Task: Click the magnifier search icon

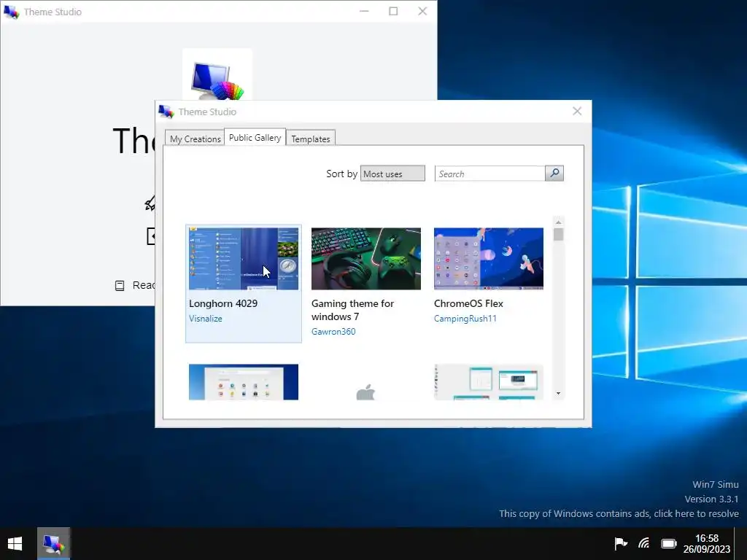Action: click(x=554, y=174)
